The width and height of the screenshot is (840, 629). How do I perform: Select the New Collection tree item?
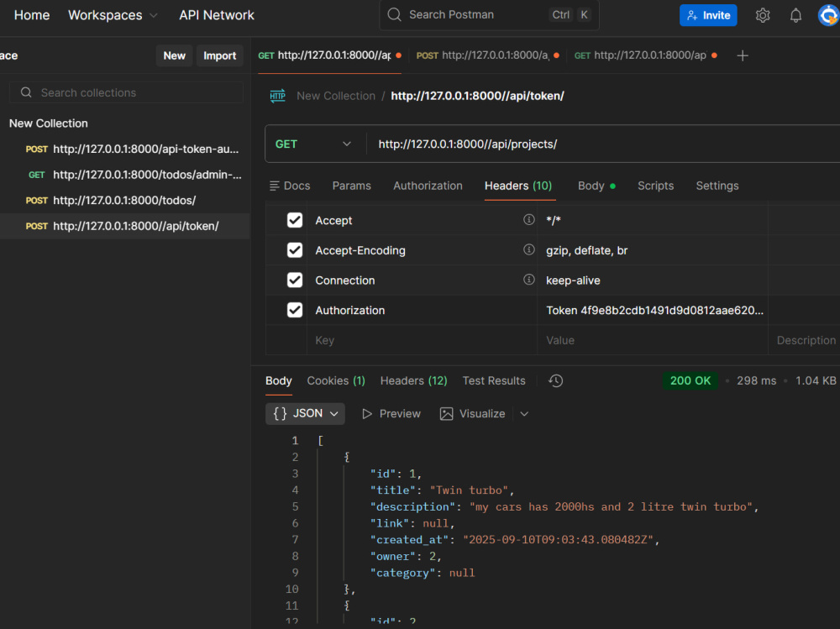[48, 123]
